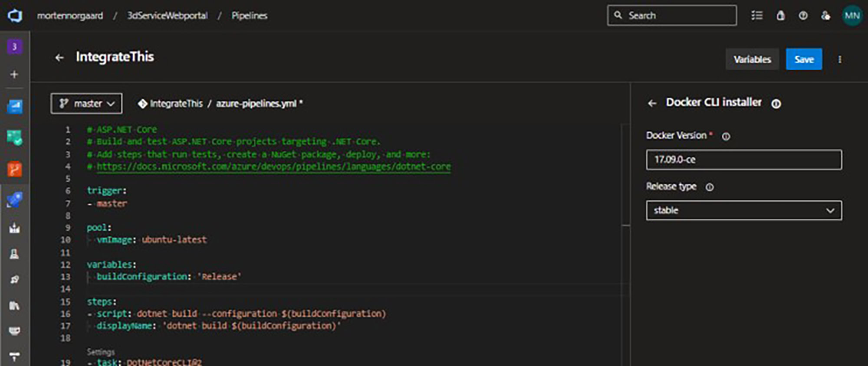Expand the Release type stable dropdown
868x366 pixels.
744,210
